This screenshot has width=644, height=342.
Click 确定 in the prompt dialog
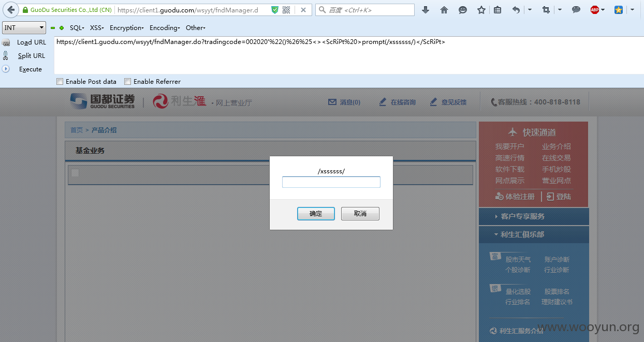coord(316,214)
